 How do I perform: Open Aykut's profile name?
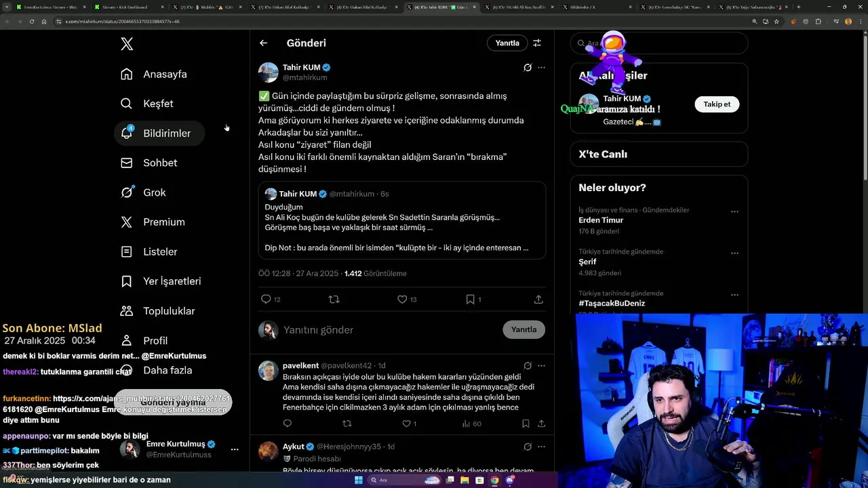tap(293, 447)
